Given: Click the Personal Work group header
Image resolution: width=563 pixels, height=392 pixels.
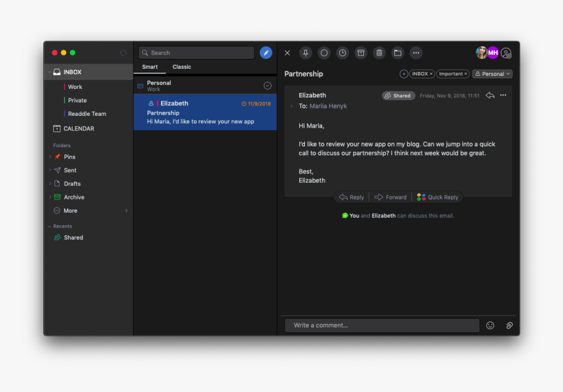Looking at the screenshot, I should (x=205, y=86).
